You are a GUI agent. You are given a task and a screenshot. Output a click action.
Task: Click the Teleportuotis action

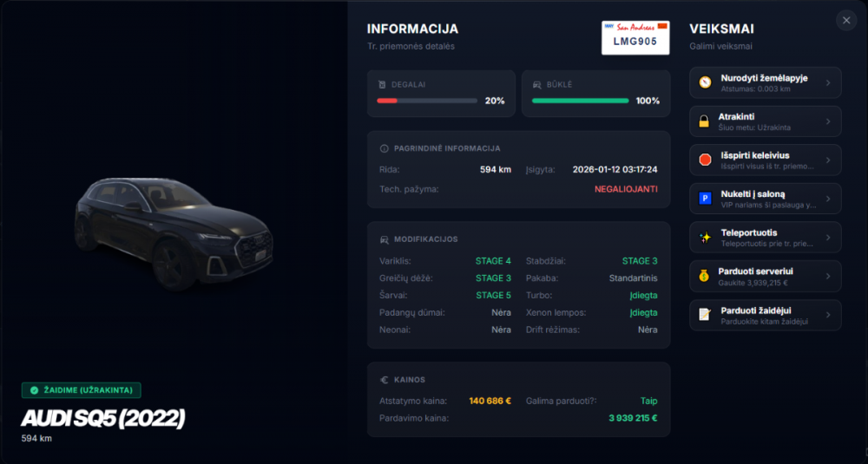tap(765, 238)
